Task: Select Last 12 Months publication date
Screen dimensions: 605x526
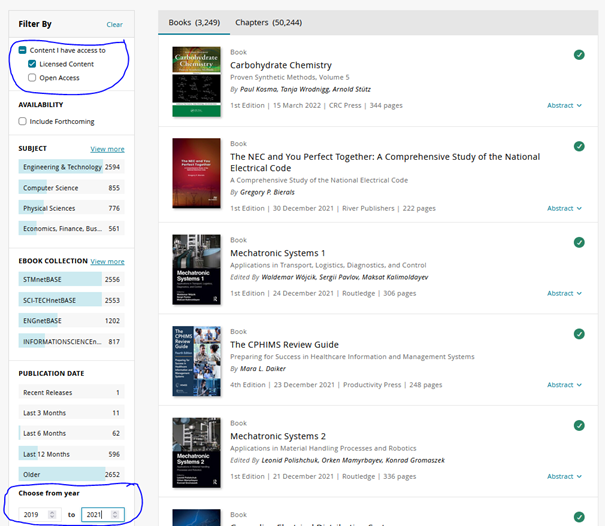Action: coord(71,454)
